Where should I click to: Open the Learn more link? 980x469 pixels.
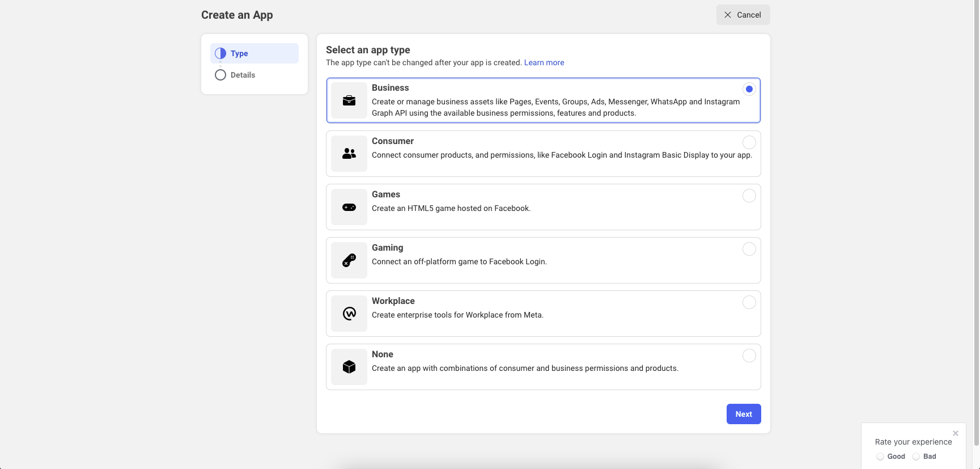click(x=544, y=62)
